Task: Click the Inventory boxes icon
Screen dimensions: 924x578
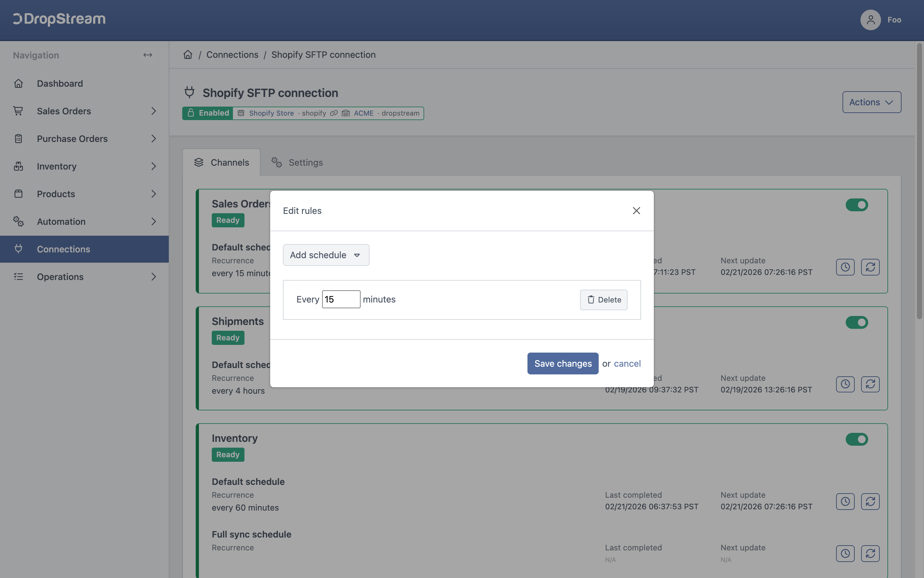Action: pyautogui.click(x=18, y=166)
